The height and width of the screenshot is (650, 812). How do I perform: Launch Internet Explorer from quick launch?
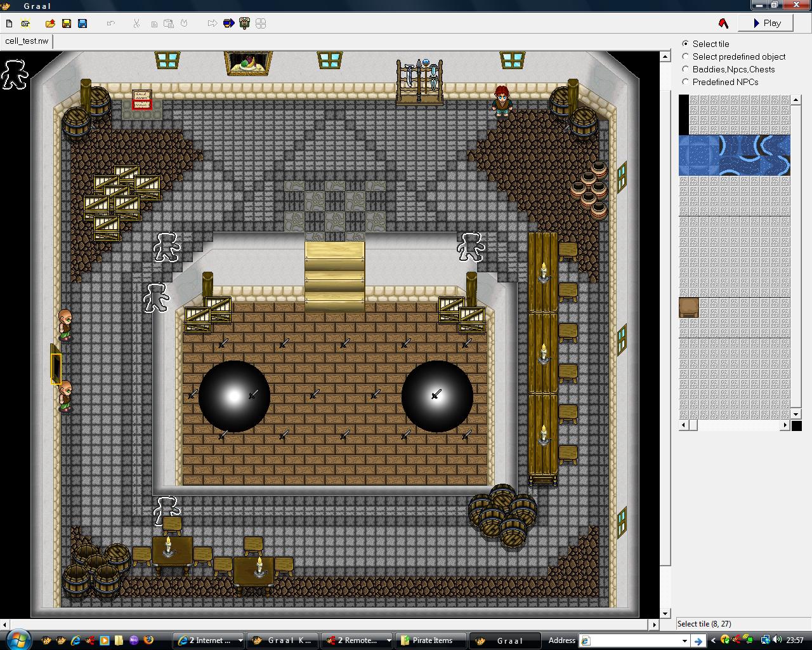point(75,640)
